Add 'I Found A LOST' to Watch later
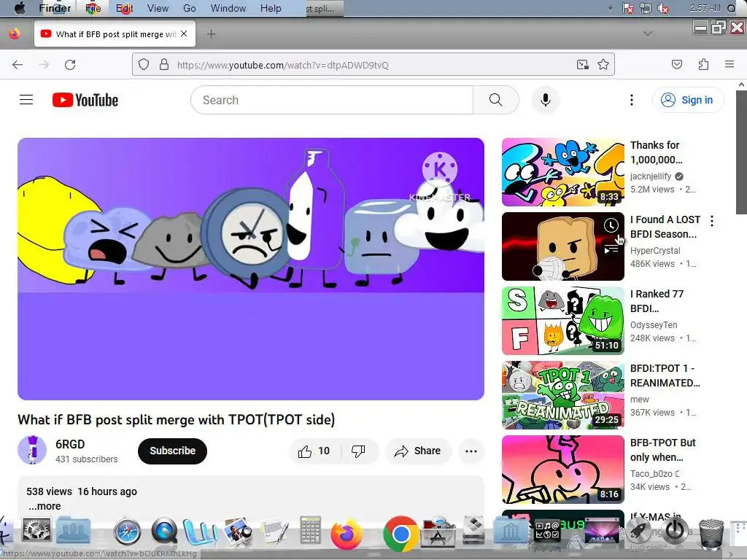The height and width of the screenshot is (560, 747). pyautogui.click(x=611, y=225)
